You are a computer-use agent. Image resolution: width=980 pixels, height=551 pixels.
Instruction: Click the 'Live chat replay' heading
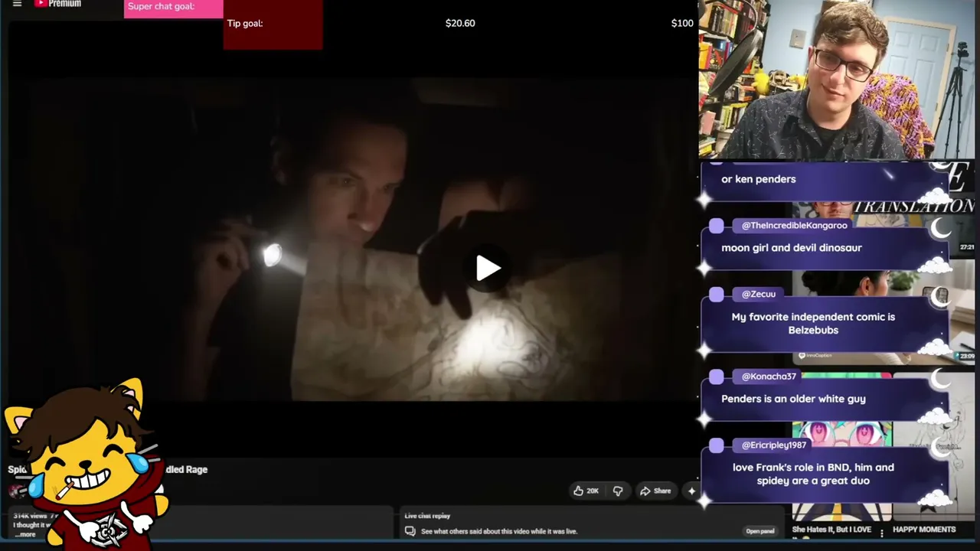(x=427, y=516)
